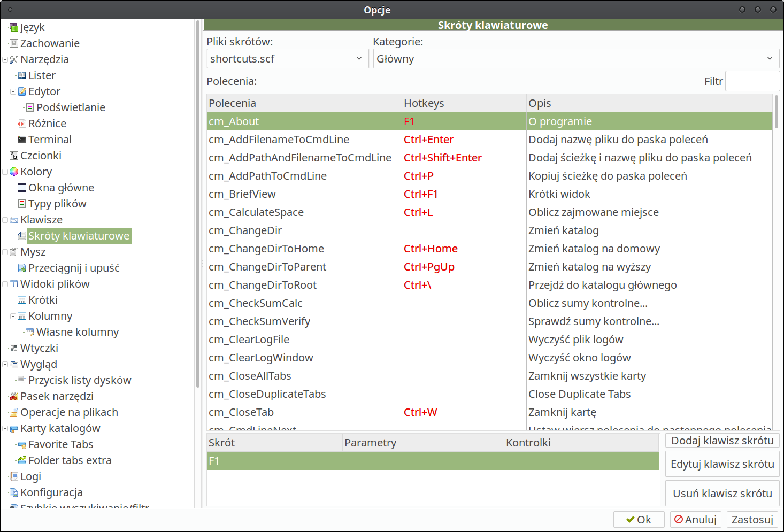Collapse the Klawisze tree node
The height and width of the screenshot is (532, 784).
(5, 220)
